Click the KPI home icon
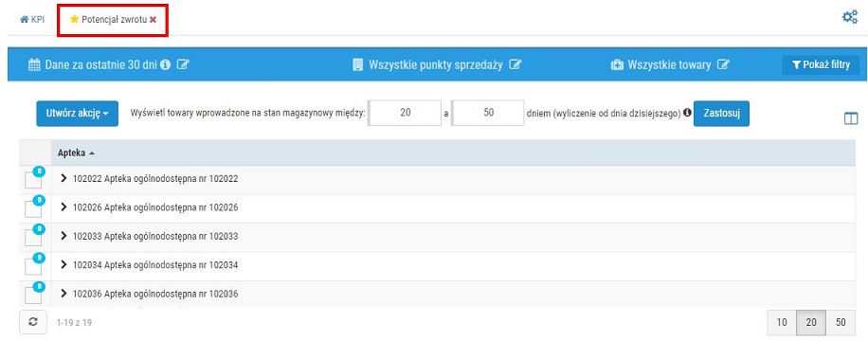Viewport: 868px width, 341px height. 25,19
